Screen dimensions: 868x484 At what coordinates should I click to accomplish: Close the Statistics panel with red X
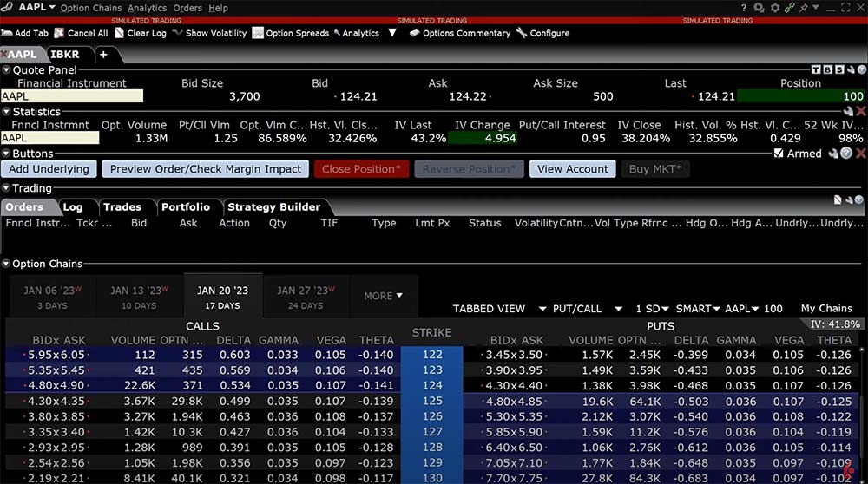coord(860,111)
